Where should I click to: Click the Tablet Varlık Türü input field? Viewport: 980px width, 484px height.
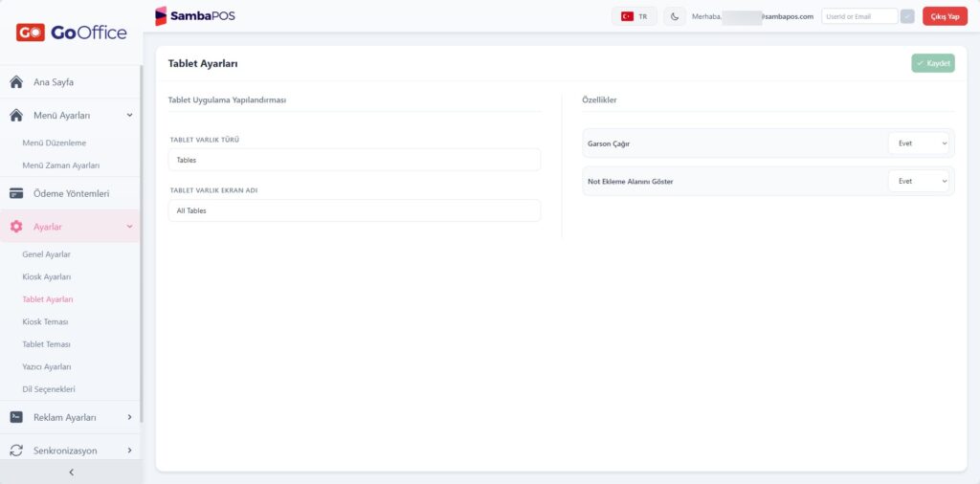(x=354, y=160)
